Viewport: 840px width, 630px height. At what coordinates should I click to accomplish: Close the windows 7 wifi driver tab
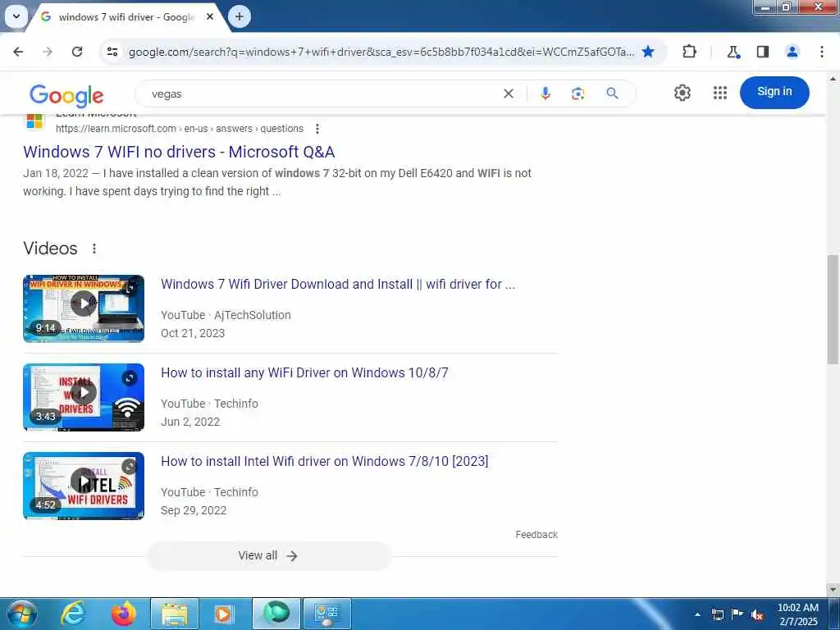(210, 16)
